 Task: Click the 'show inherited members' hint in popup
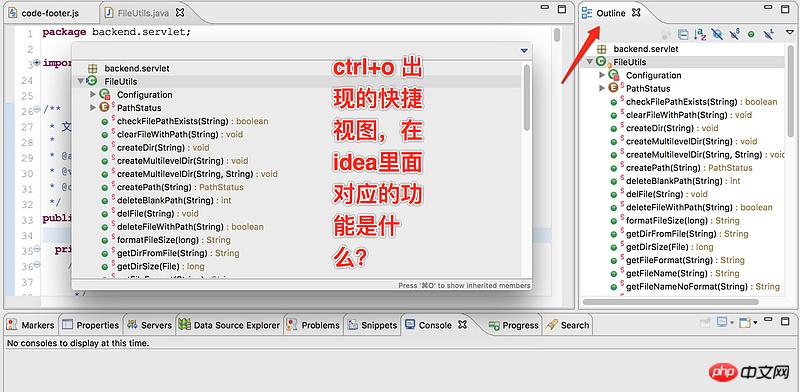(x=464, y=286)
